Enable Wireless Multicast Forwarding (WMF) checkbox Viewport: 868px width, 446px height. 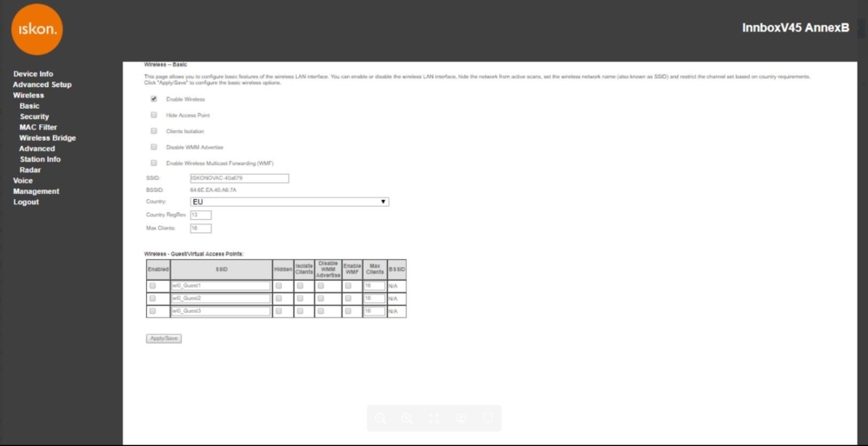[154, 163]
